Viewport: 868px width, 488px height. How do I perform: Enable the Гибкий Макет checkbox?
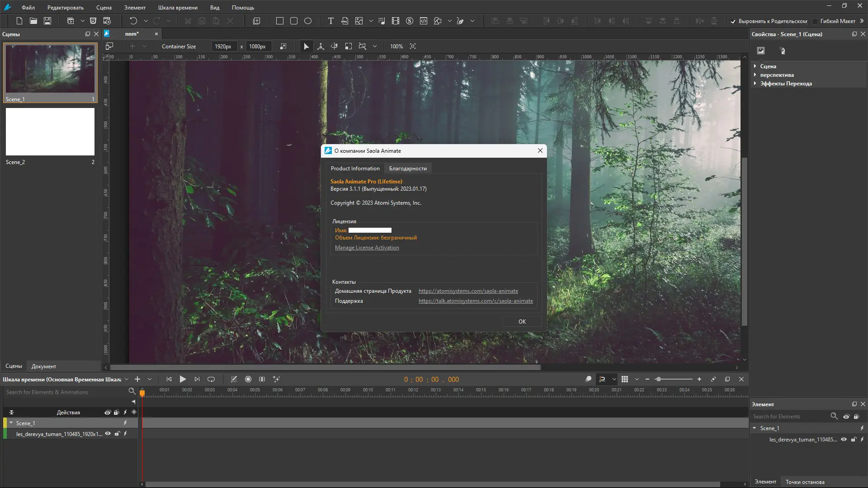click(x=815, y=21)
